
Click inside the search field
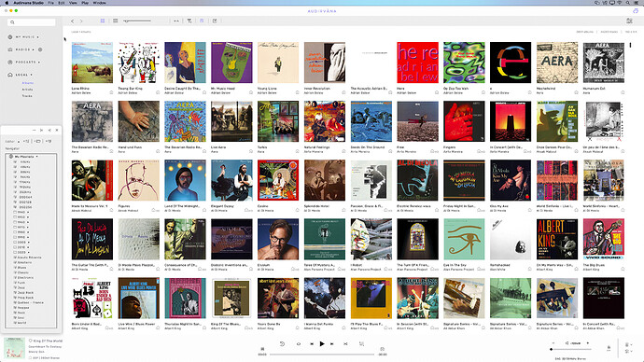point(32,22)
